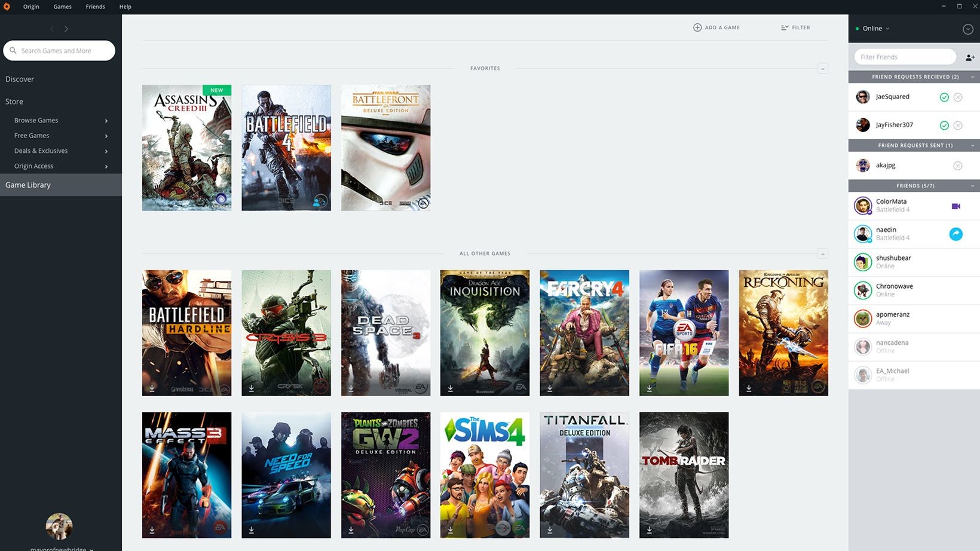Open Kingdoms of Amalur Reckoning tile
The image size is (980, 551).
click(x=783, y=333)
